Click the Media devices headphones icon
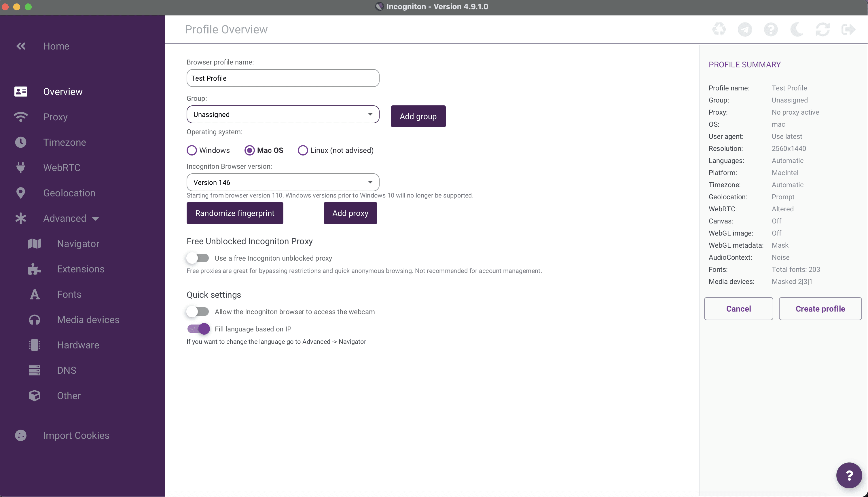Screen dimensions: 868x497 (x=35, y=320)
